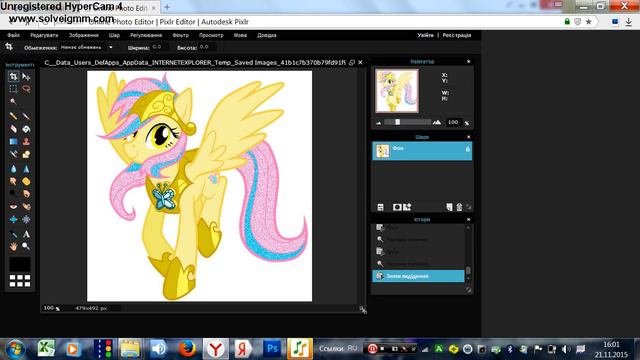The height and width of the screenshot is (360, 640).
Task: Open layer settings button in Layers panel
Action: tap(380, 207)
